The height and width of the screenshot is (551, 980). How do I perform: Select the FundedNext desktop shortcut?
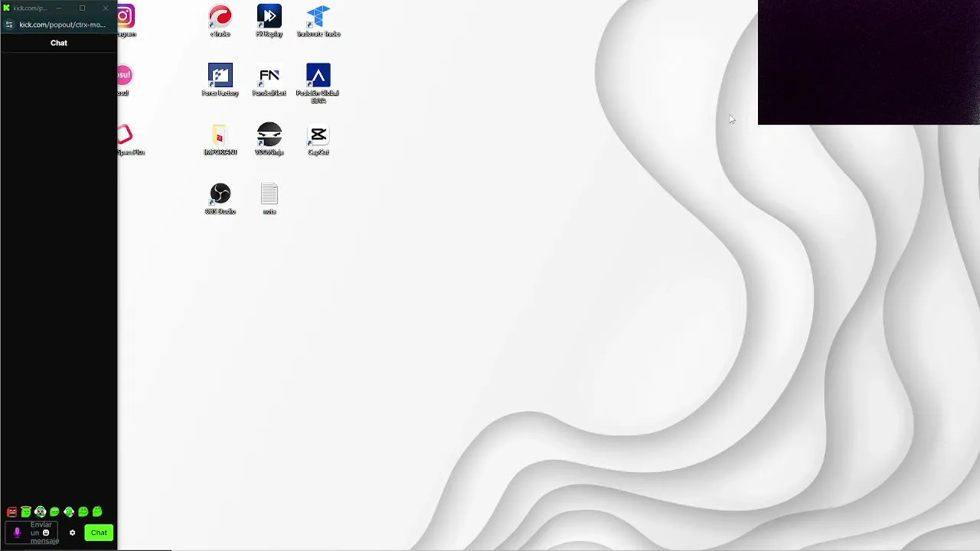[269, 80]
